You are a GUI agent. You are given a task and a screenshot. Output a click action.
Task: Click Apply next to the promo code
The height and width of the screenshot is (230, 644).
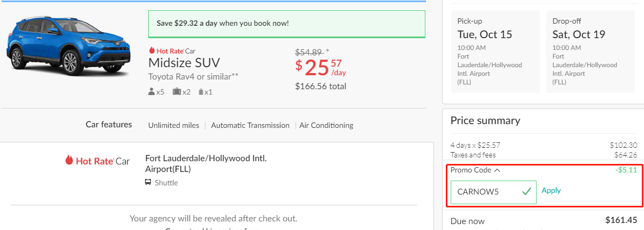tap(551, 191)
